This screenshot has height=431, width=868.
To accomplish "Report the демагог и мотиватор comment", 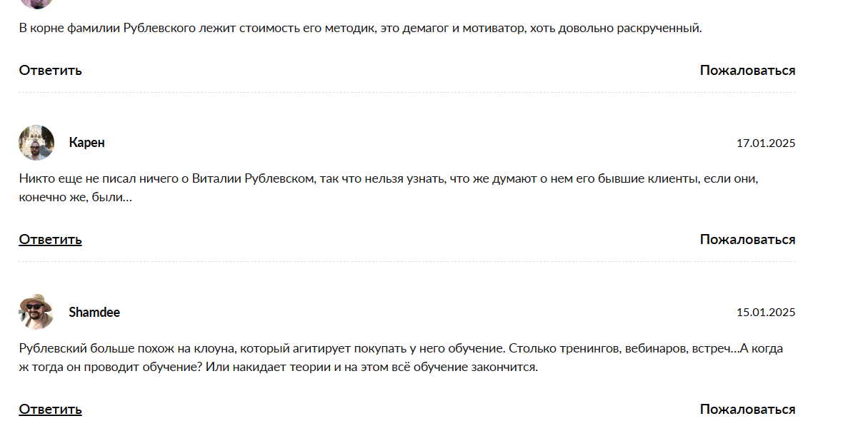I will coord(747,70).
